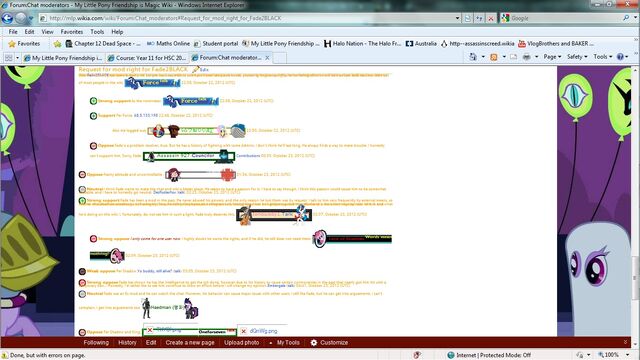The height and width of the screenshot is (360, 640).
Task: Open the File menu
Action: (13, 31)
